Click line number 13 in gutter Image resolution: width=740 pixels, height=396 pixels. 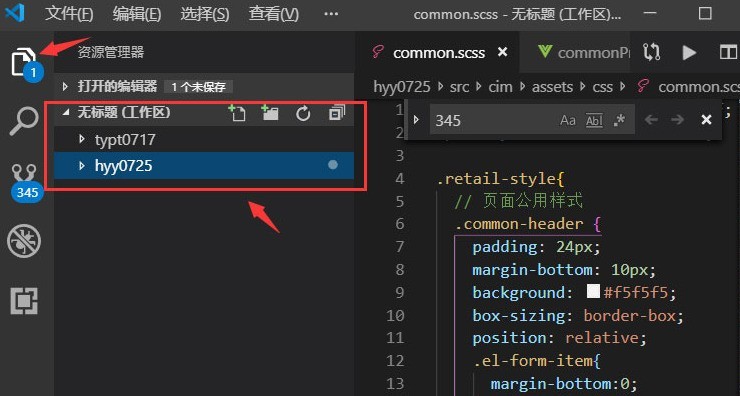coord(395,383)
